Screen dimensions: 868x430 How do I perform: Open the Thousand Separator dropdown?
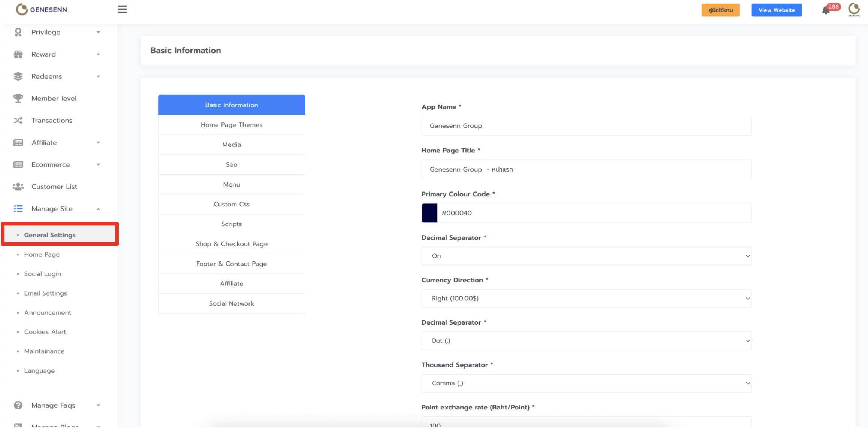coord(586,383)
